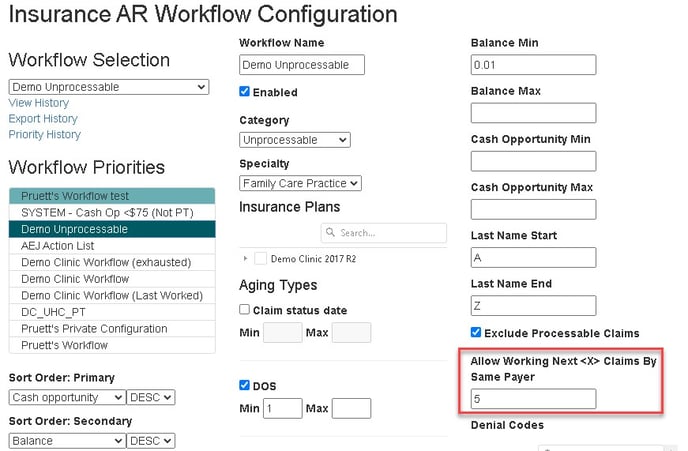Uncheck the Enabled checkbox
Image resolution: width=688 pixels, height=451 pixels.
(245, 91)
